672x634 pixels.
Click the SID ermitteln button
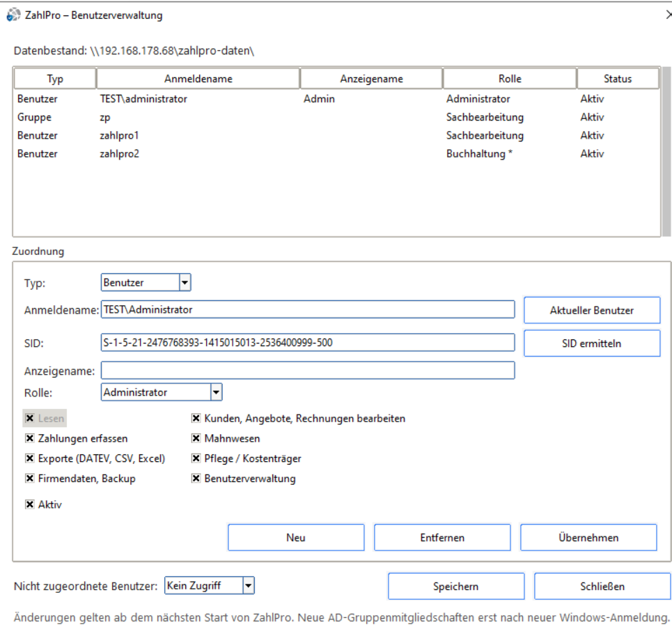click(x=592, y=343)
